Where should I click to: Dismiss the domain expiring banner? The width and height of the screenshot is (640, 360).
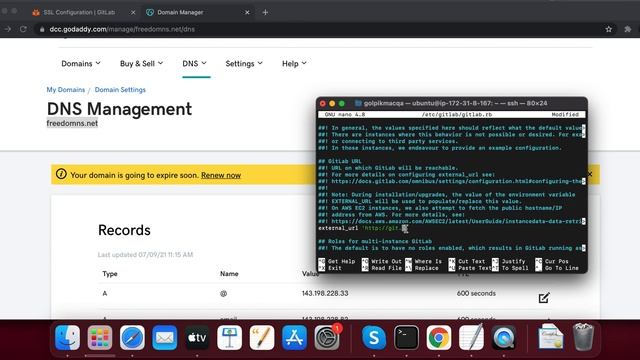[590, 174]
